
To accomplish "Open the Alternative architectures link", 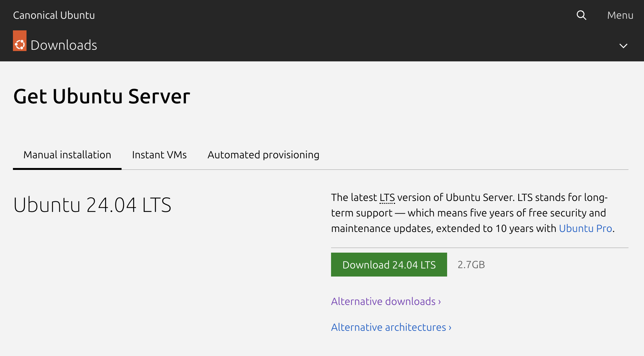I will [x=388, y=327].
